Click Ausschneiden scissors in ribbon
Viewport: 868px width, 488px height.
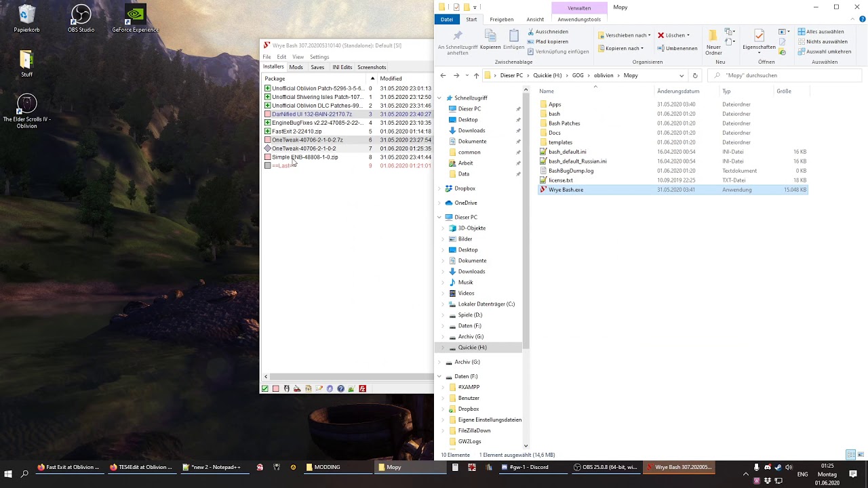coord(547,32)
